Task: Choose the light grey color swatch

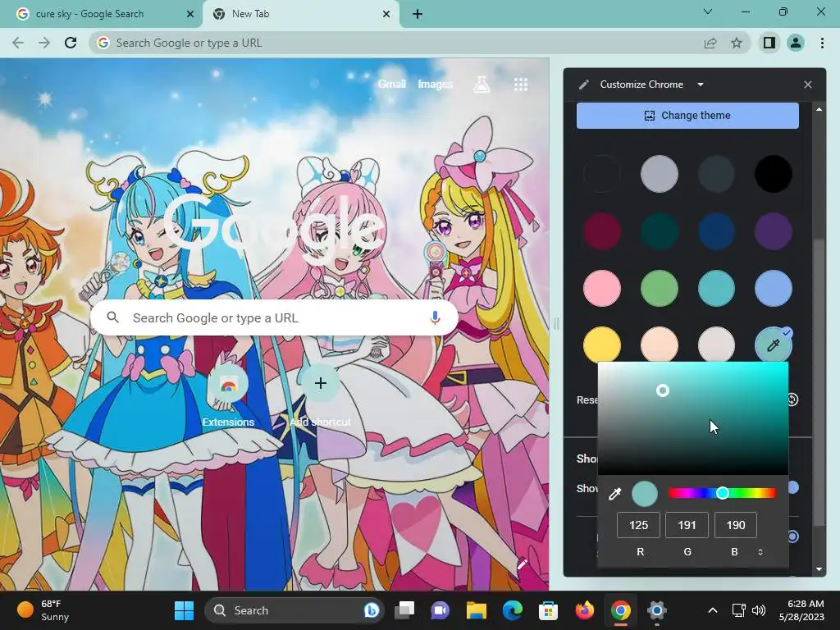Action: (659, 174)
